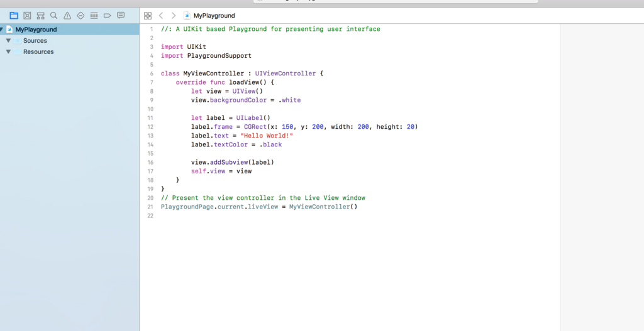Click the 'loadView()' method name

point(248,82)
